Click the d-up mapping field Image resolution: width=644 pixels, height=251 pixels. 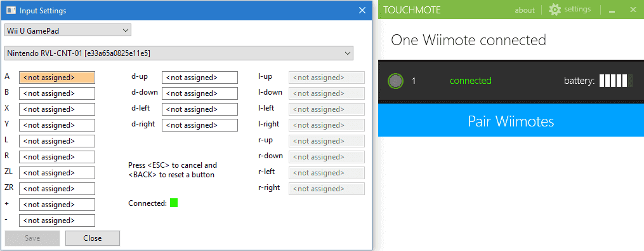coord(200,78)
